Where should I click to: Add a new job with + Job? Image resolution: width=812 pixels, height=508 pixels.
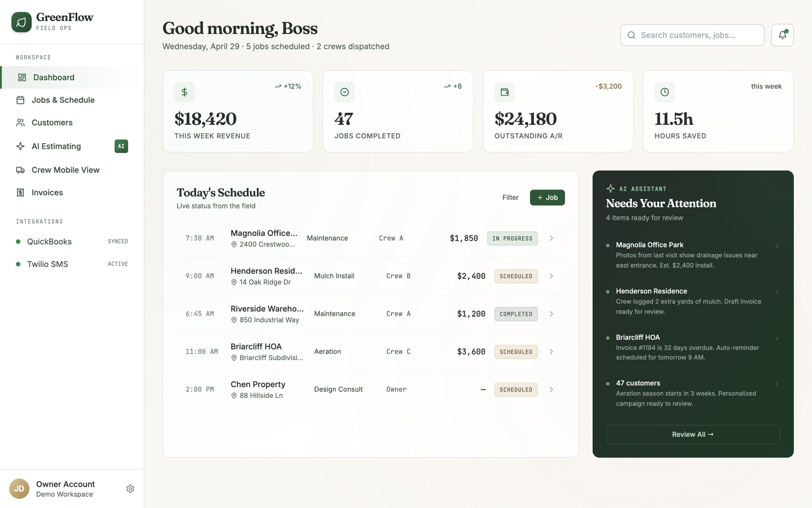coord(547,198)
